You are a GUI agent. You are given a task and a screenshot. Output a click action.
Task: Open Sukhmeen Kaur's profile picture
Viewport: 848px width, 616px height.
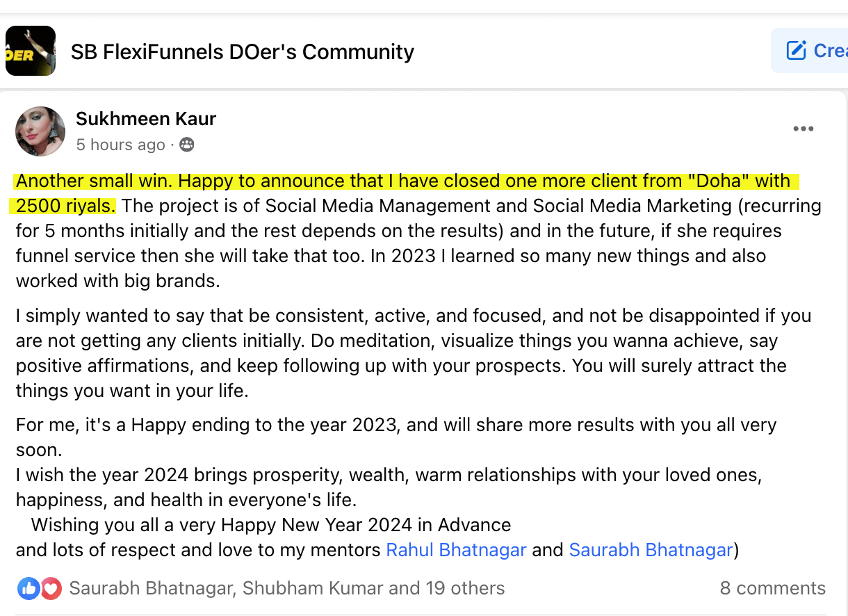[x=40, y=131]
